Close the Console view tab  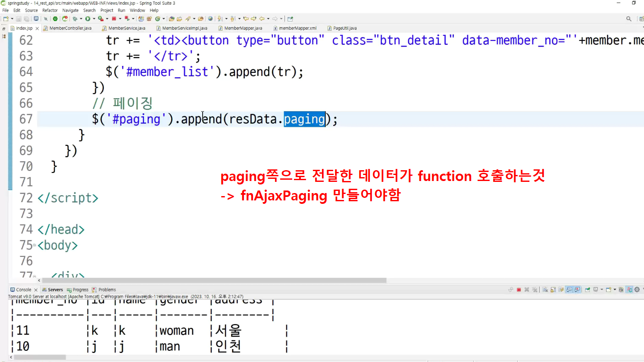coord(36,290)
